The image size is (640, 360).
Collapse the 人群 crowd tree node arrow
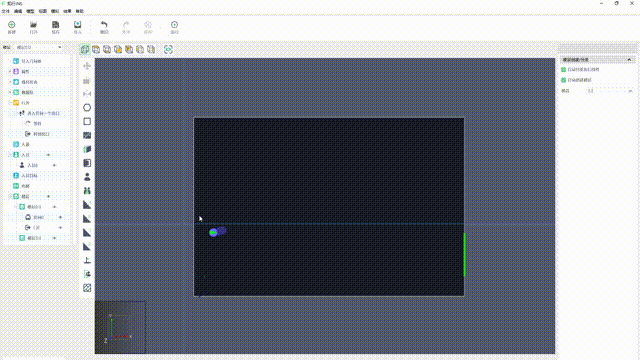point(10,155)
